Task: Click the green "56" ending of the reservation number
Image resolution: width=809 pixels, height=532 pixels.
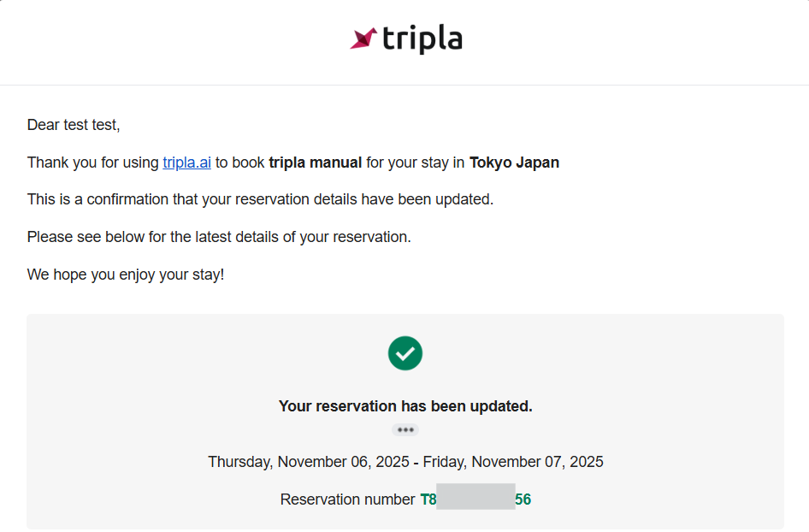Action: (x=523, y=499)
